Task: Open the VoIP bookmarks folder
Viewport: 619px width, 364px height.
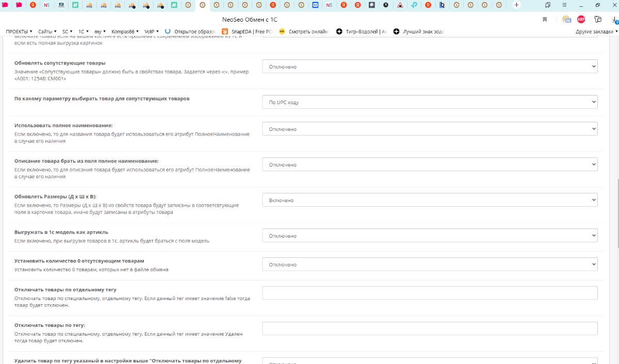Action: click(152, 31)
